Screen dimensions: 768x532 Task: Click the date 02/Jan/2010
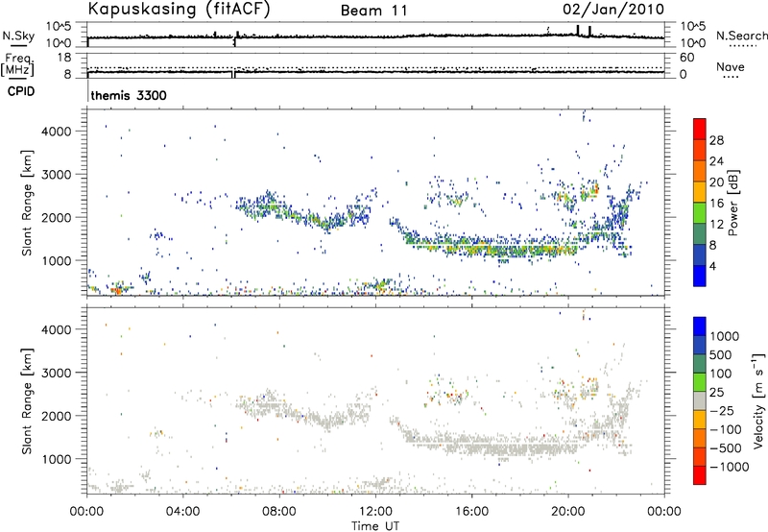613,9
